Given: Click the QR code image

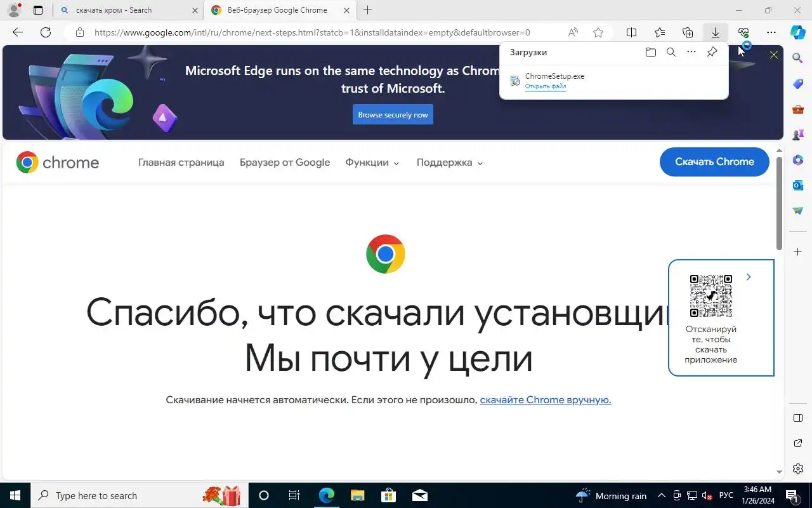Looking at the screenshot, I should [711, 296].
